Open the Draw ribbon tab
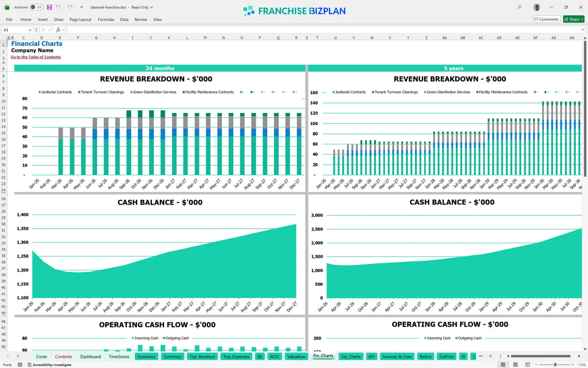The width and height of the screenshot is (588, 368). pos(59,20)
